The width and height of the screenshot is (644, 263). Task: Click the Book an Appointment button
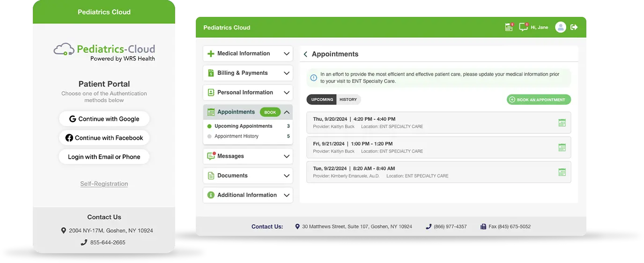click(539, 100)
